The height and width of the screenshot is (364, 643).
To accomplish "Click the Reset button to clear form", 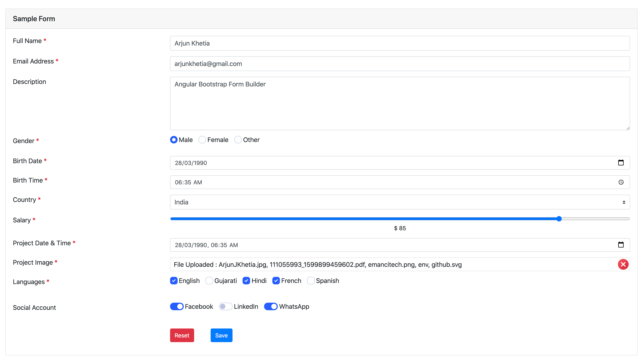I will 182,335.
